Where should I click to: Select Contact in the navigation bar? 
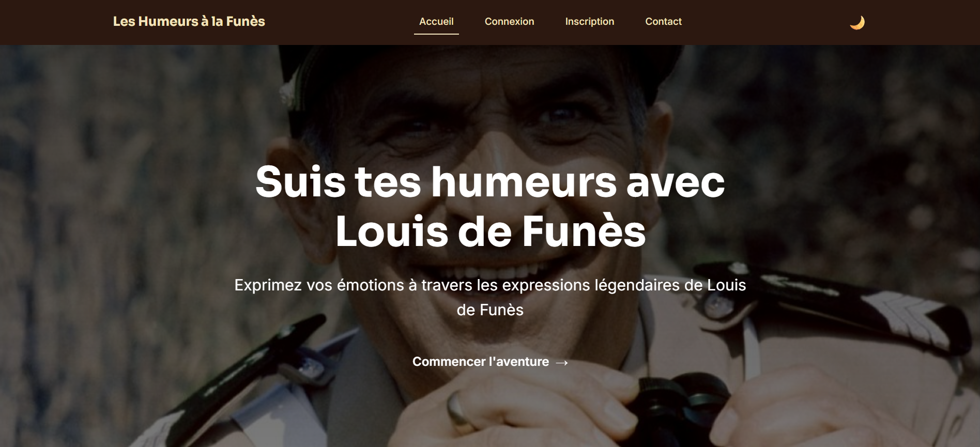tap(663, 21)
